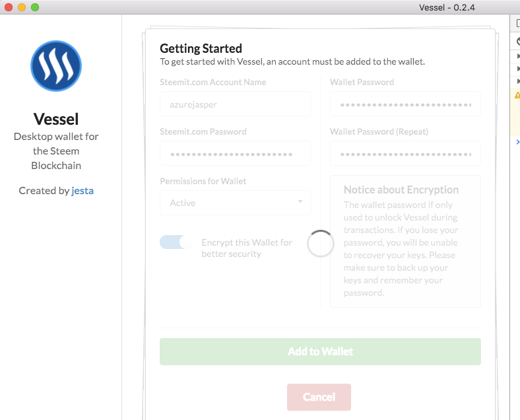
Task: Click the Steem logo in the sidebar
Action: (x=56, y=66)
